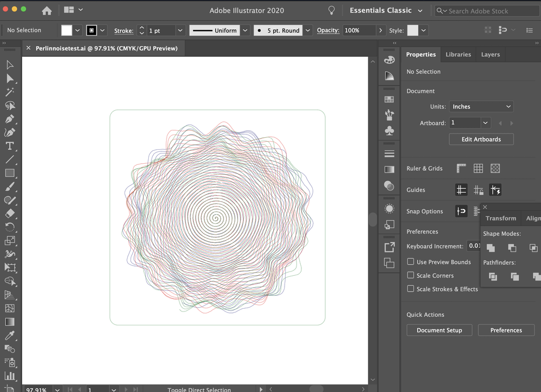The image size is (541, 392).
Task: Open the Preferences quick action button
Action: (506, 330)
